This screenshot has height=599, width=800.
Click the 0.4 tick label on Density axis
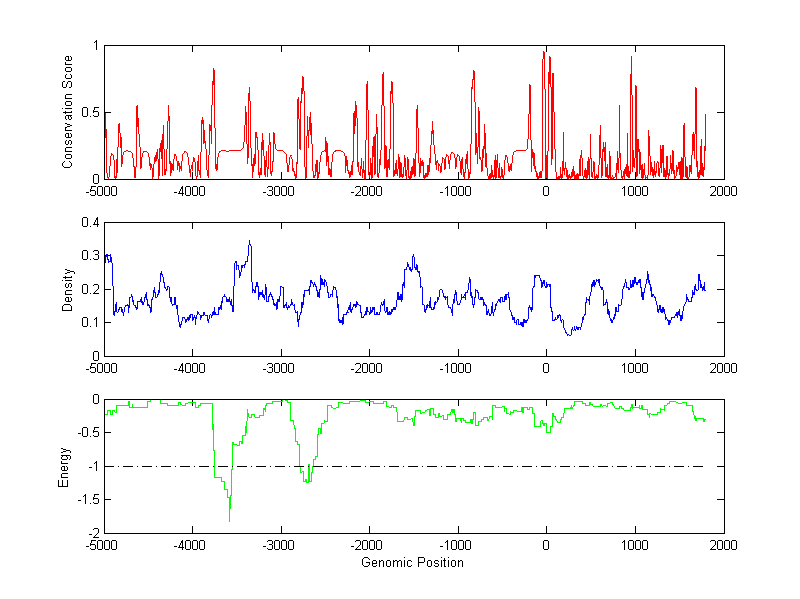(90, 223)
